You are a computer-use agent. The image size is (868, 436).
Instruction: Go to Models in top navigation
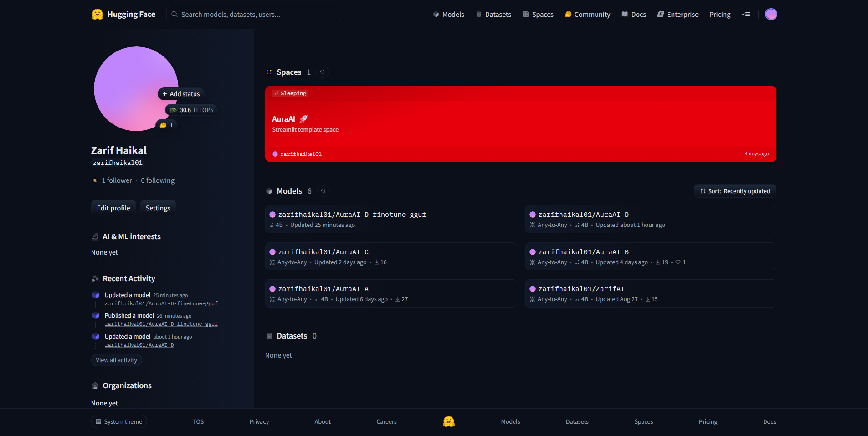pyautogui.click(x=448, y=14)
